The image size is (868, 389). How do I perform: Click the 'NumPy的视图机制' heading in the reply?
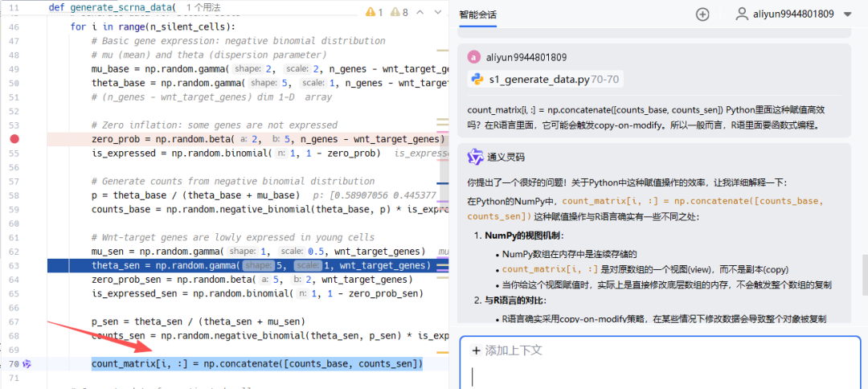point(524,235)
